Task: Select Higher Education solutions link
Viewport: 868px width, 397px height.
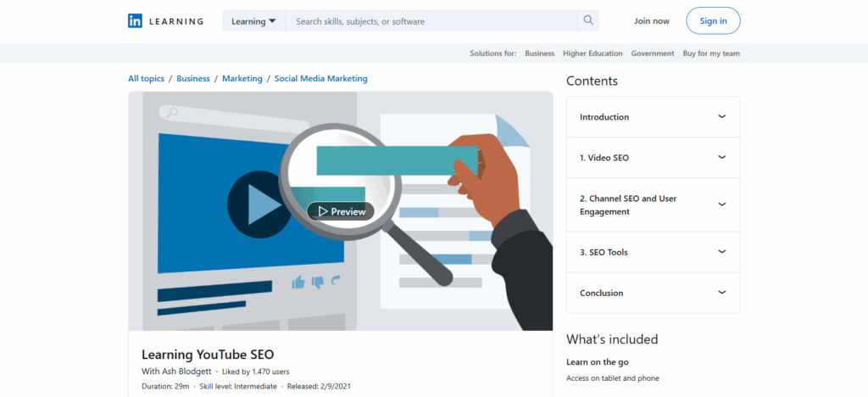Action: 593,53
